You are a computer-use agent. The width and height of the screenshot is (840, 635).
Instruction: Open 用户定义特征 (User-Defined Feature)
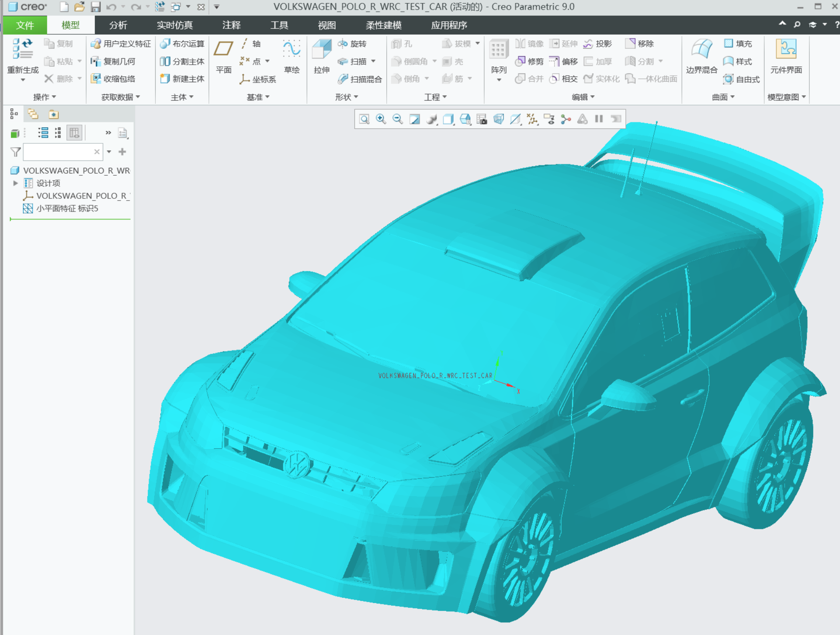[121, 44]
